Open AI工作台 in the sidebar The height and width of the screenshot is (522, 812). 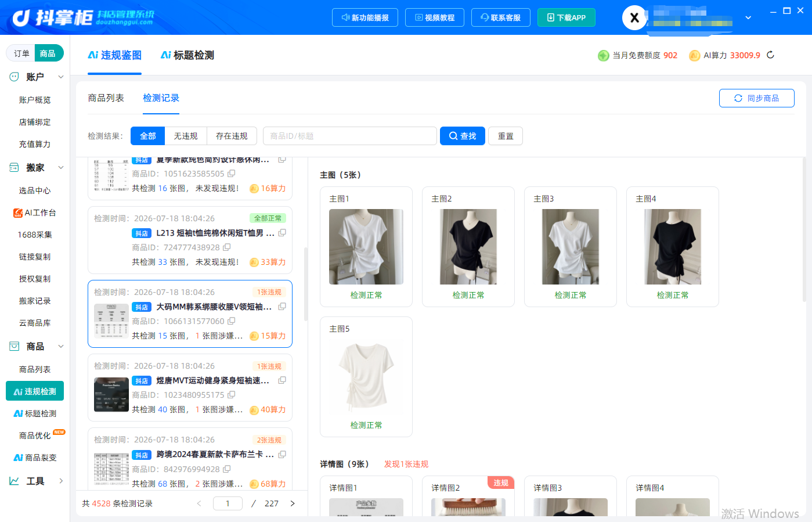[x=35, y=213]
